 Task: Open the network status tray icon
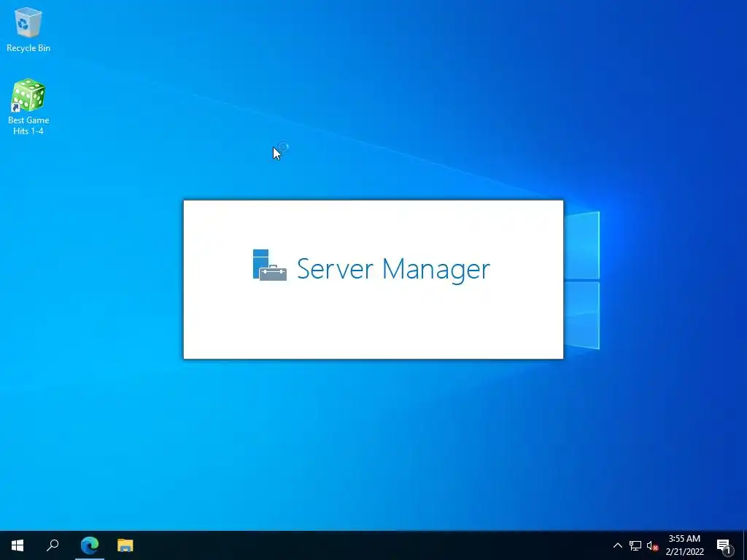[x=635, y=545]
